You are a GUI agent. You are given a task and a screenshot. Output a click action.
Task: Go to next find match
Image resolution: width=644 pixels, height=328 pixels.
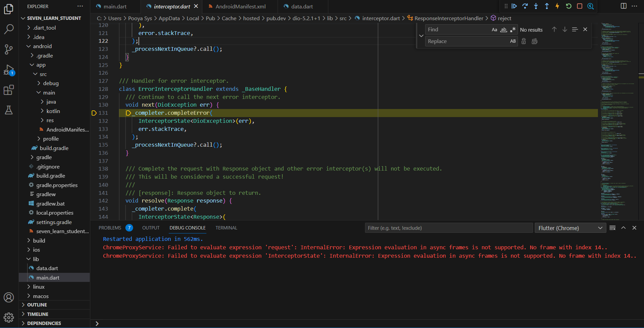(x=565, y=30)
